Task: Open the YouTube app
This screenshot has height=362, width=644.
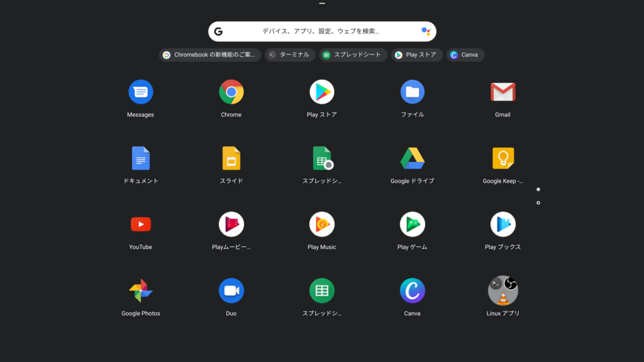Action: (140, 224)
